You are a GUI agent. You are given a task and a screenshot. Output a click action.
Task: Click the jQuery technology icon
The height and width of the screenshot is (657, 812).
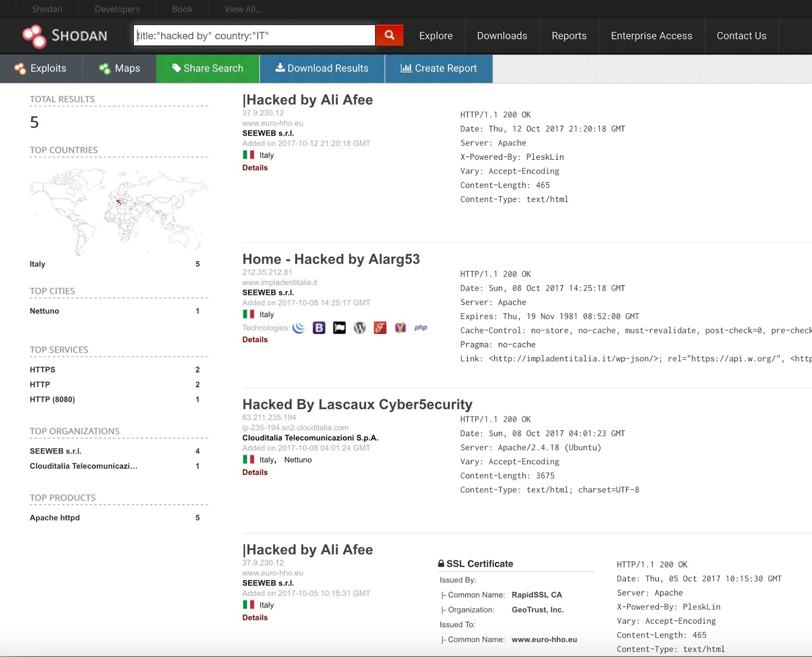(299, 328)
